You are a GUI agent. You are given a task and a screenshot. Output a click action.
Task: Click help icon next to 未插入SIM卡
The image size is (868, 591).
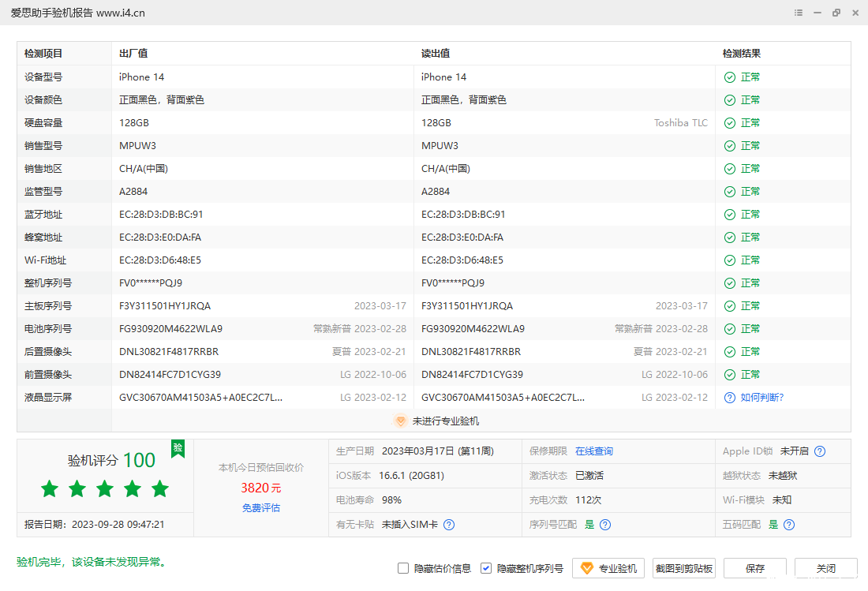pyautogui.click(x=449, y=525)
